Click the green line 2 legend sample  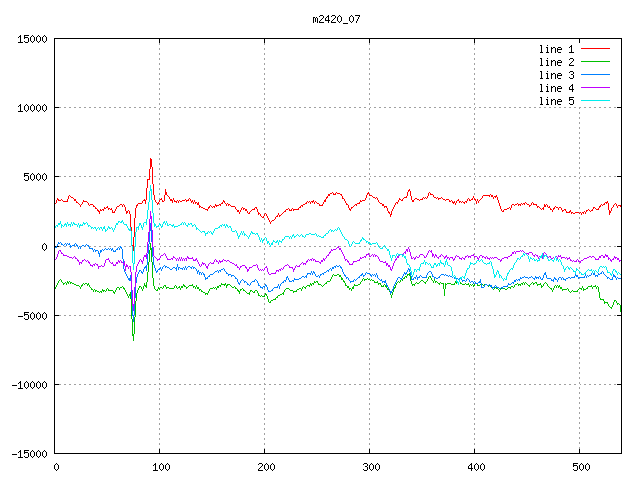(595, 62)
